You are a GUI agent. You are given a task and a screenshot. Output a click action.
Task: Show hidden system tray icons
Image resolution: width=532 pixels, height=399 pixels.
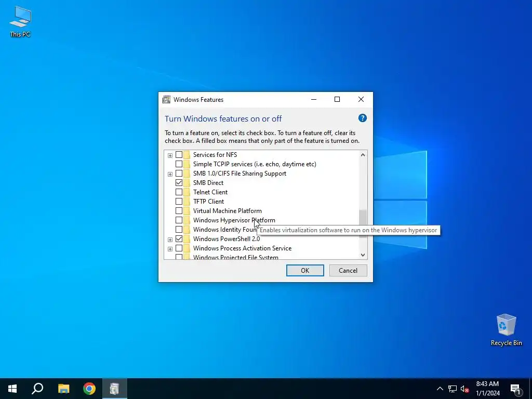[440, 389]
